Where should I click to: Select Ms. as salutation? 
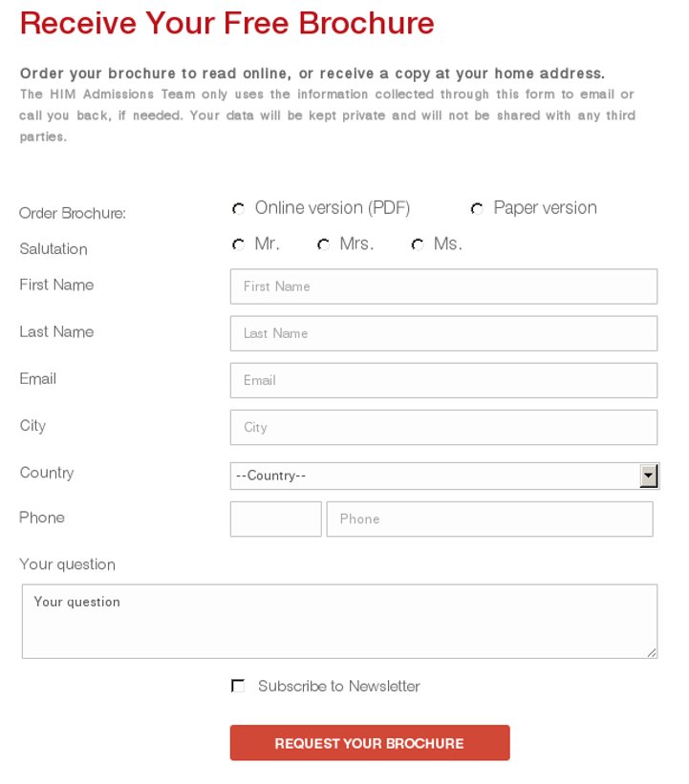point(418,244)
